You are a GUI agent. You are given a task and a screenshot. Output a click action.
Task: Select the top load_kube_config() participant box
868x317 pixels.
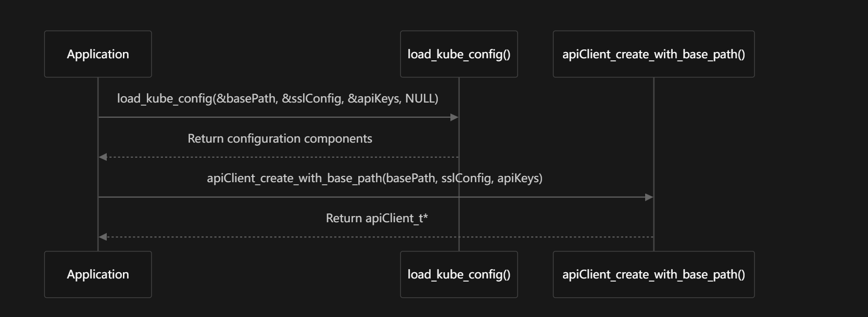click(x=459, y=54)
